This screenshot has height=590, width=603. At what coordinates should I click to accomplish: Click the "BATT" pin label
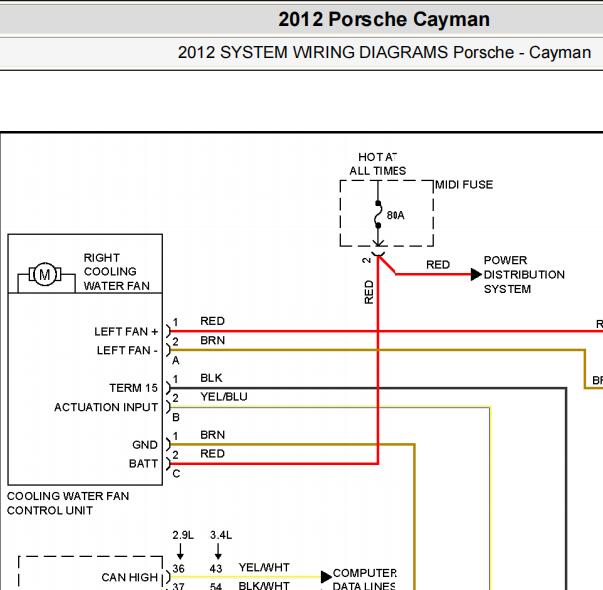pyautogui.click(x=143, y=463)
